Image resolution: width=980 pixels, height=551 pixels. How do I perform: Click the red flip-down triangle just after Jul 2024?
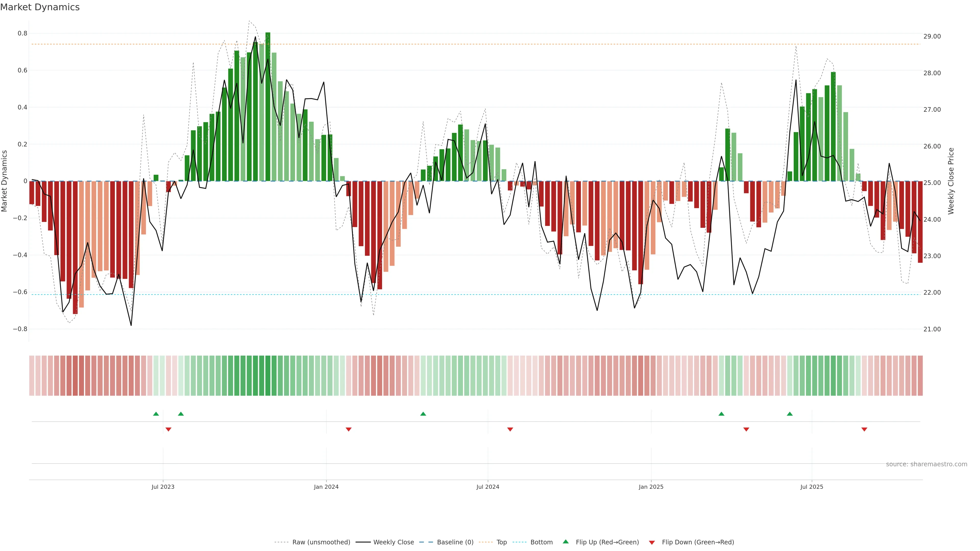(x=510, y=429)
